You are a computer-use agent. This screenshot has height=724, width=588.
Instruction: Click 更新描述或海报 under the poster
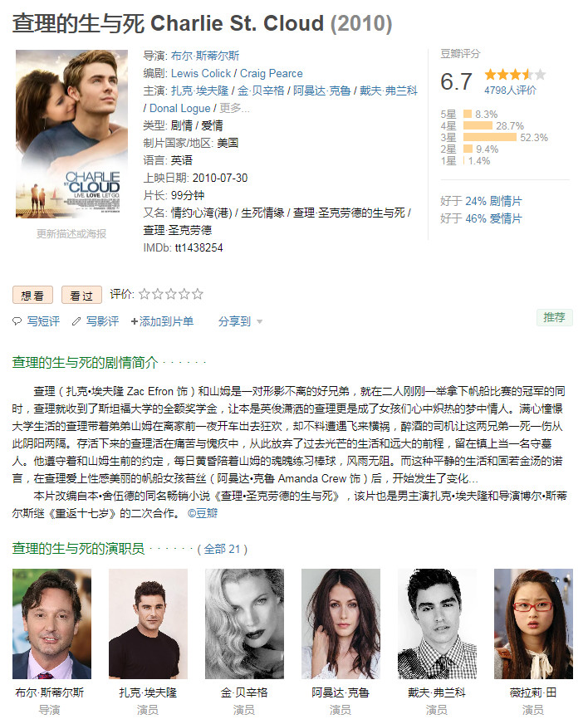click(x=71, y=233)
